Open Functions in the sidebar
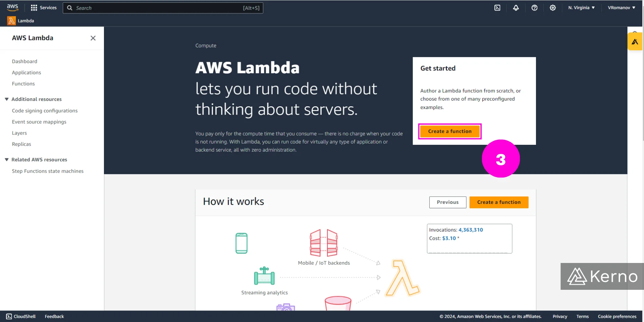Viewport: 644px width, 322px height. click(x=23, y=84)
